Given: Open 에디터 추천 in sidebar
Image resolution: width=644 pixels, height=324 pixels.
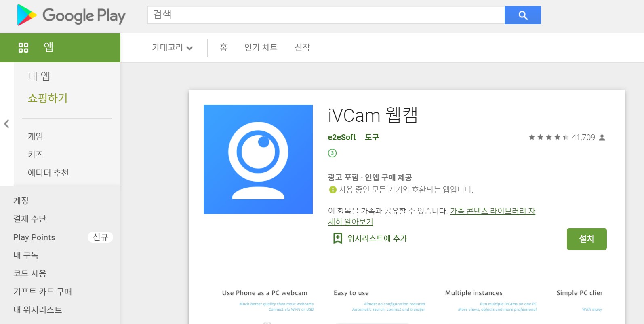Looking at the screenshot, I should pos(48,173).
